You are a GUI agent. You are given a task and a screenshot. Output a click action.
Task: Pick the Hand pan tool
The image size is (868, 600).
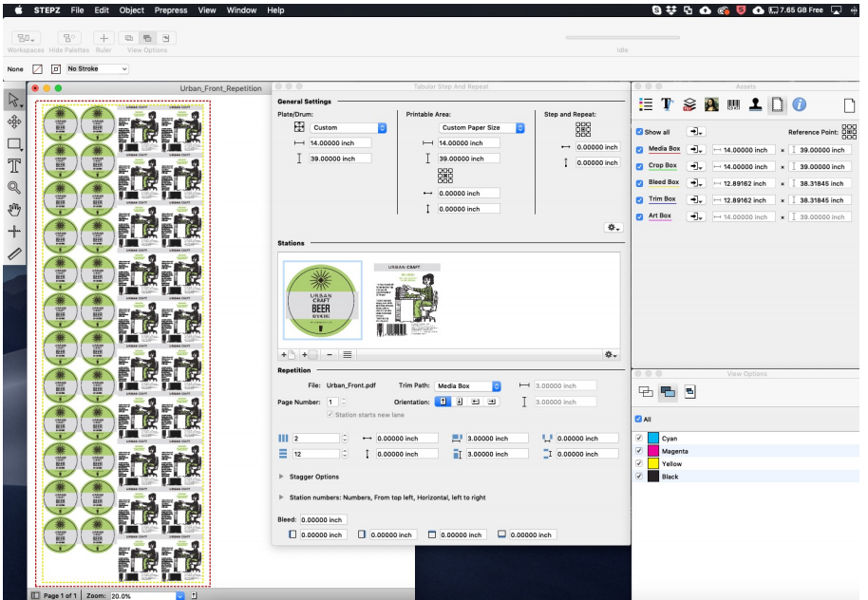click(x=14, y=209)
